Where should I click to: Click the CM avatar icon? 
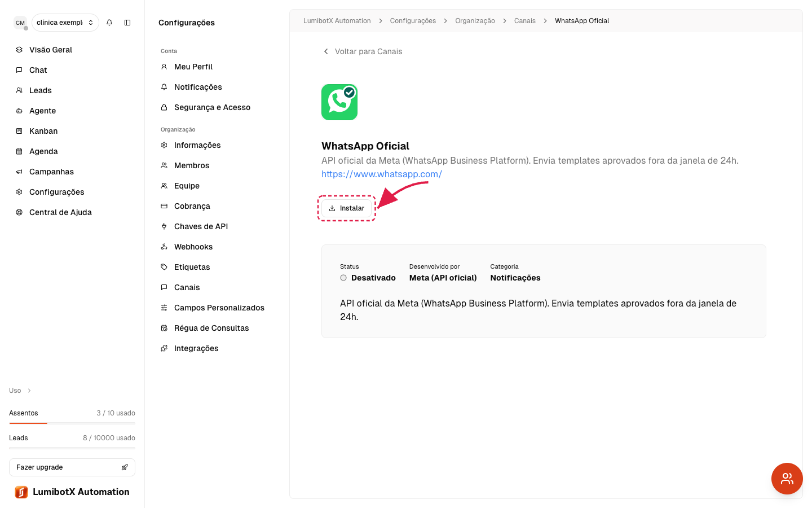click(20, 23)
